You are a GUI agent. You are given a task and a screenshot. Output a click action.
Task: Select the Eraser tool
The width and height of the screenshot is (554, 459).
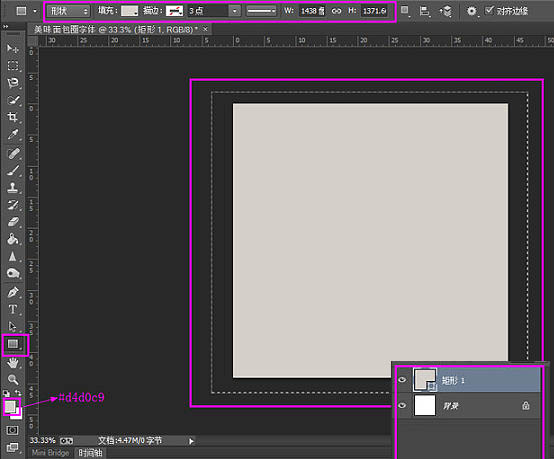(13, 222)
